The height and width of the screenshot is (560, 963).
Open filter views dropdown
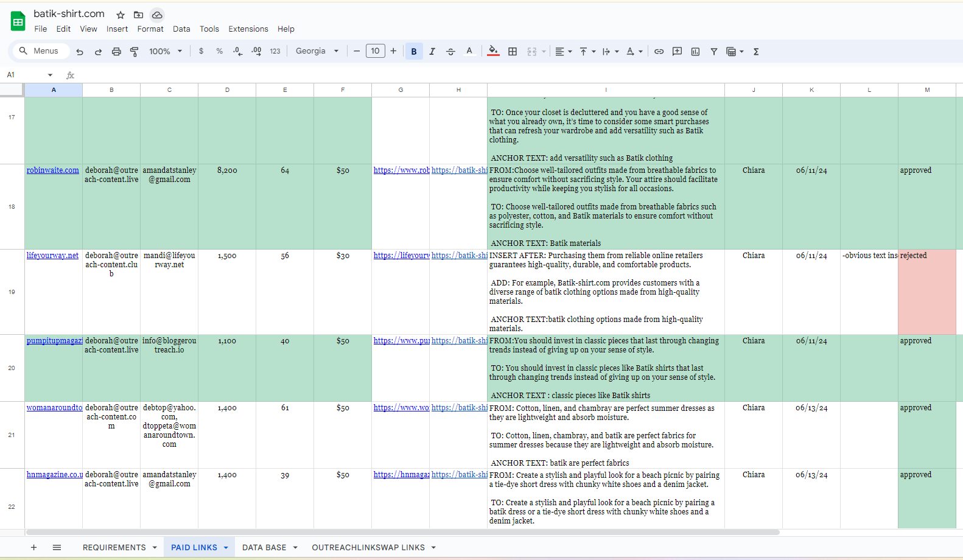pos(735,52)
